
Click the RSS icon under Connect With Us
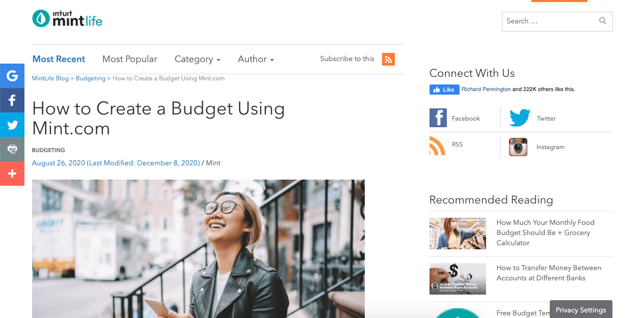click(x=437, y=146)
